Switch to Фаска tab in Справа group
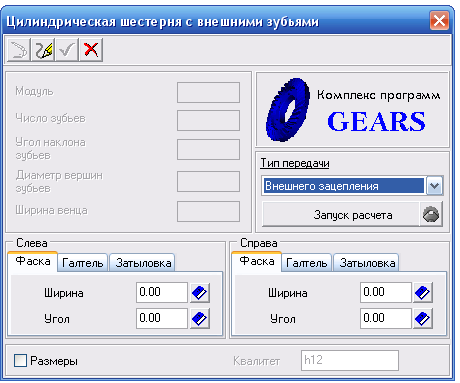 257,261
